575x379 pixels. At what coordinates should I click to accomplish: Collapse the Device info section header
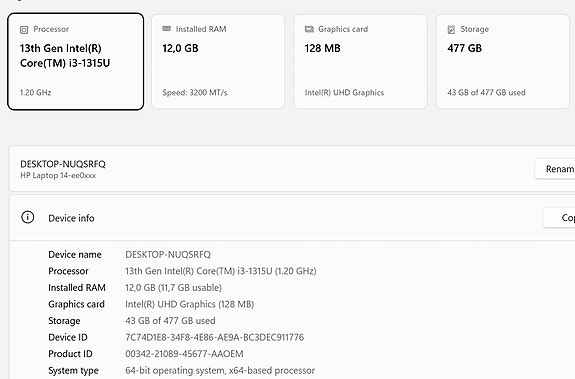tap(292, 218)
